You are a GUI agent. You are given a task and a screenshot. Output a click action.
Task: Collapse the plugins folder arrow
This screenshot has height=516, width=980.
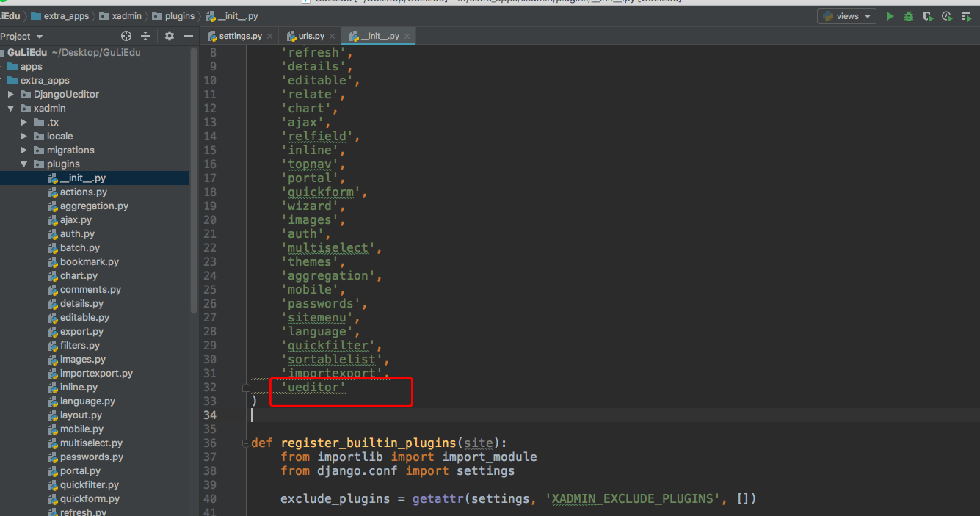pyautogui.click(x=24, y=164)
